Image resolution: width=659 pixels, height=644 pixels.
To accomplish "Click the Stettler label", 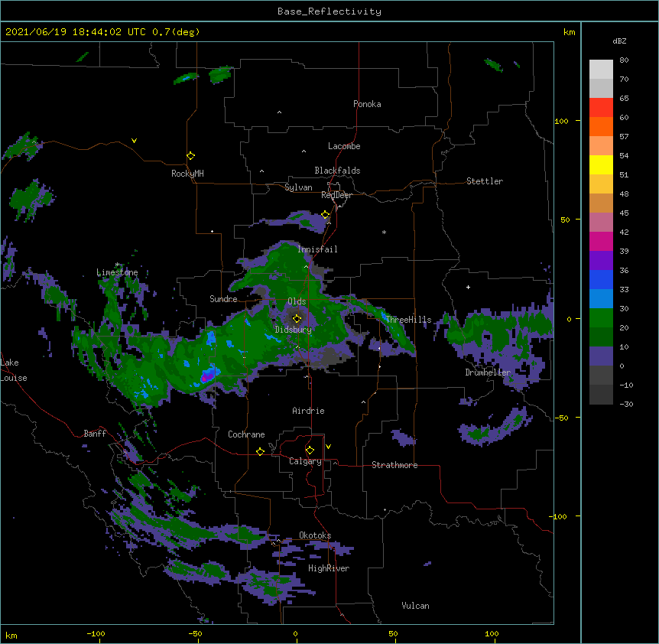I will 485,181.
